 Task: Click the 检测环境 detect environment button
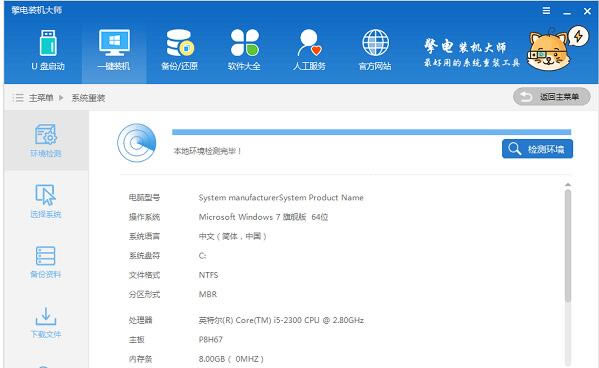537,149
